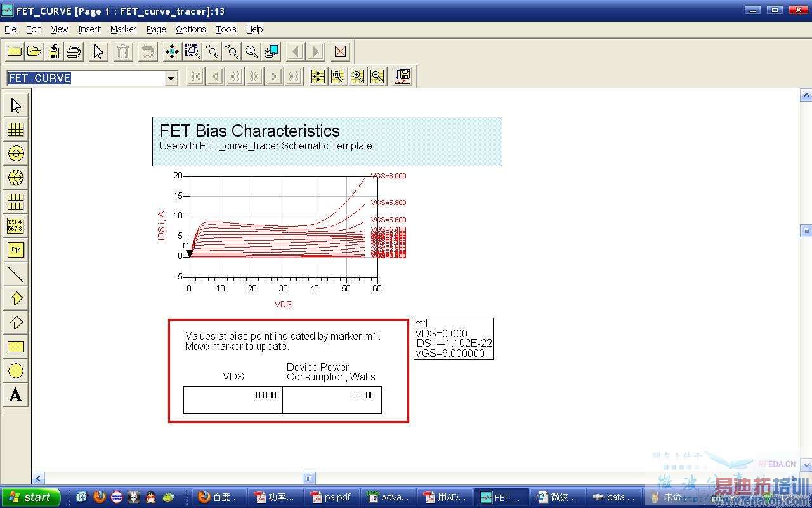Click the blue page refresh icon
The width and height of the screenshot is (812, 508).
(272, 51)
